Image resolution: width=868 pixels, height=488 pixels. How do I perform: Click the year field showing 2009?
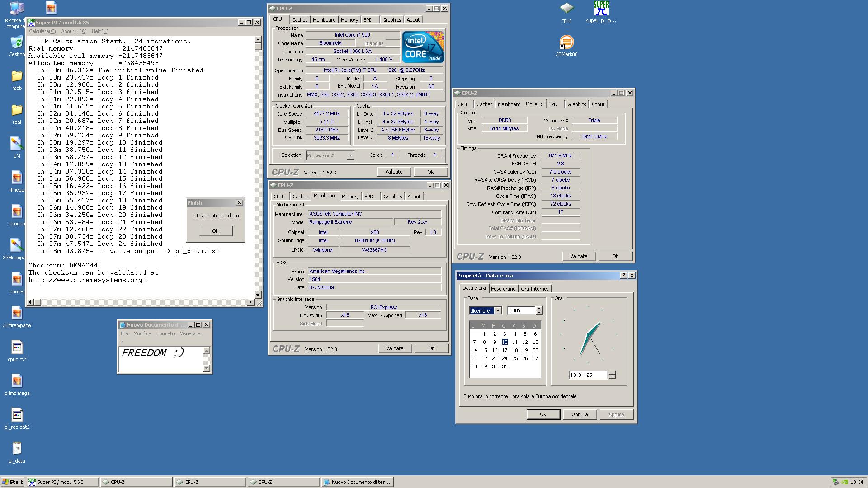pos(521,311)
